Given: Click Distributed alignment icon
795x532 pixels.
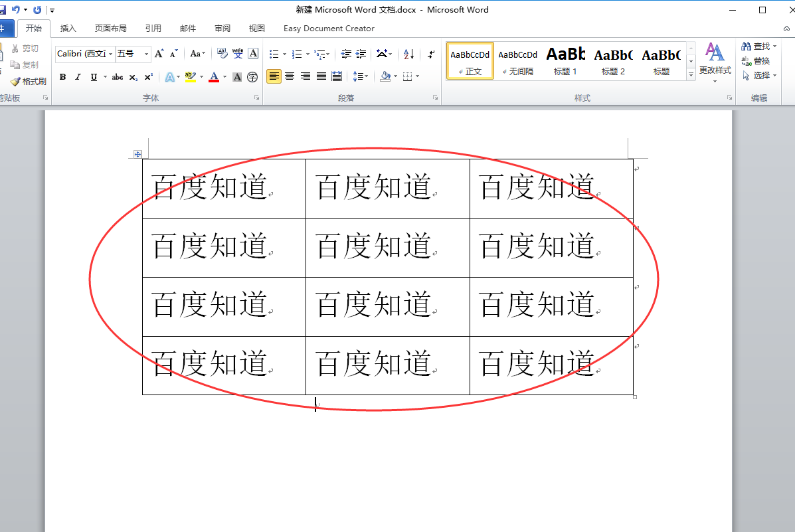Looking at the screenshot, I should (337, 76).
